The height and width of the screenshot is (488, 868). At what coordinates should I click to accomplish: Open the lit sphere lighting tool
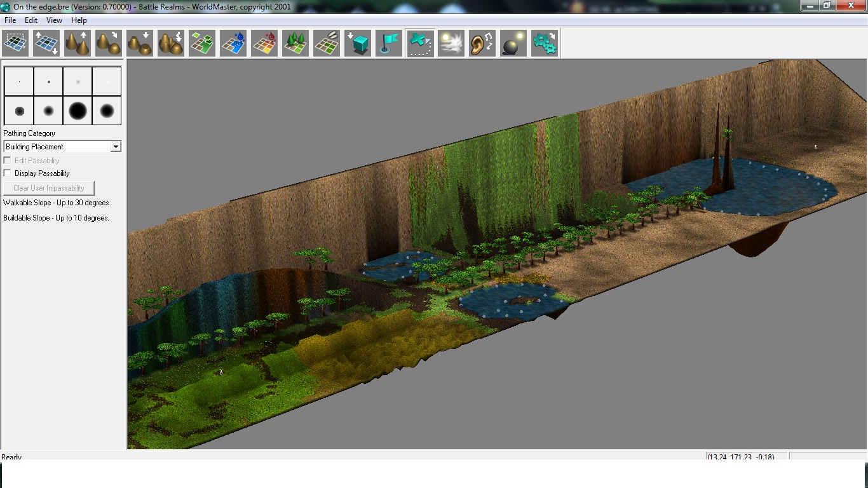pos(513,43)
